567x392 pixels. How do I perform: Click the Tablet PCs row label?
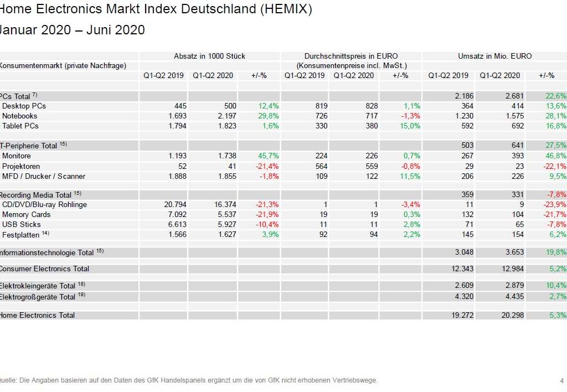[20, 126]
